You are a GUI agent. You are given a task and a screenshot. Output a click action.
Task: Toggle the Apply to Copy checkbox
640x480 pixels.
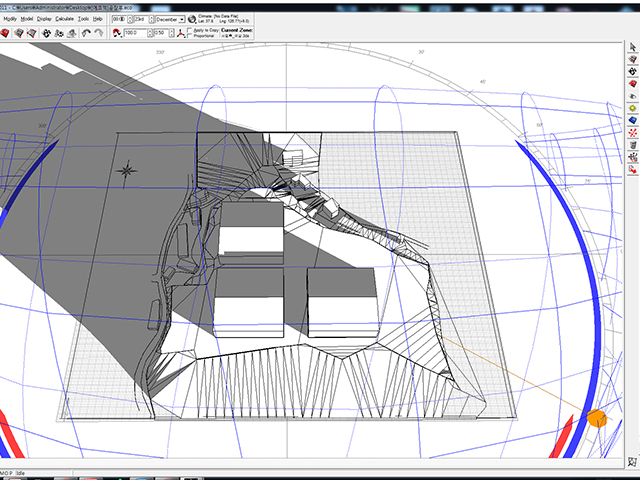(x=189, y=30)
